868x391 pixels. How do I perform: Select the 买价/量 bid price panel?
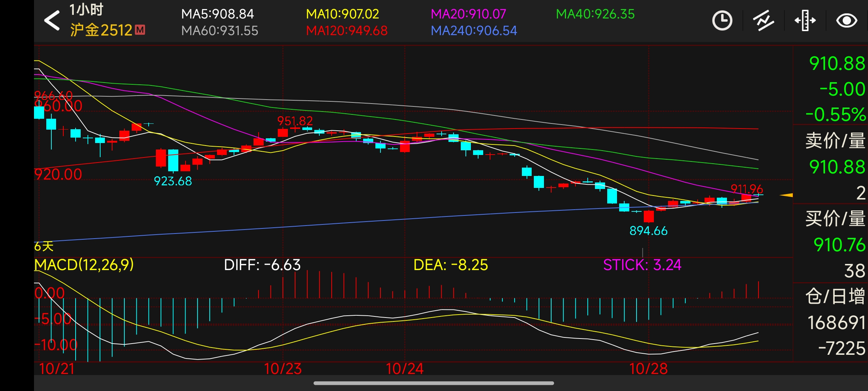pos(835,219)
